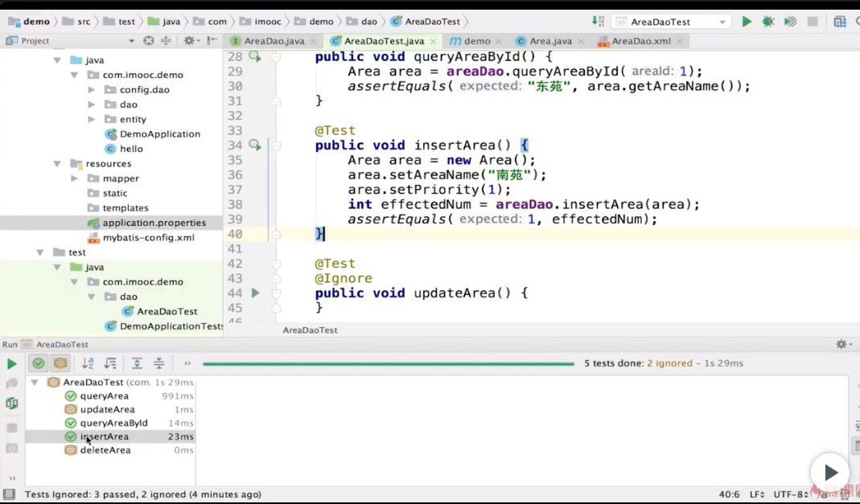Expand the hidden Run sidebar actions chevrons

tap(12, 478)
